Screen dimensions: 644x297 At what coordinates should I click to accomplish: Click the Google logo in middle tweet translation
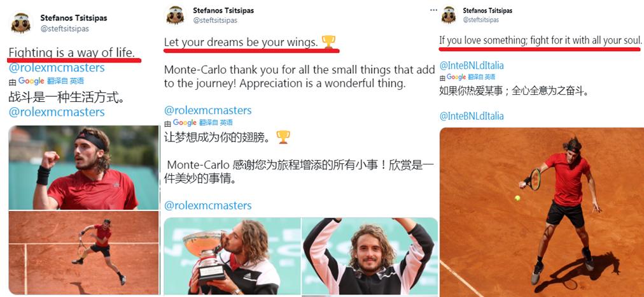185,122
